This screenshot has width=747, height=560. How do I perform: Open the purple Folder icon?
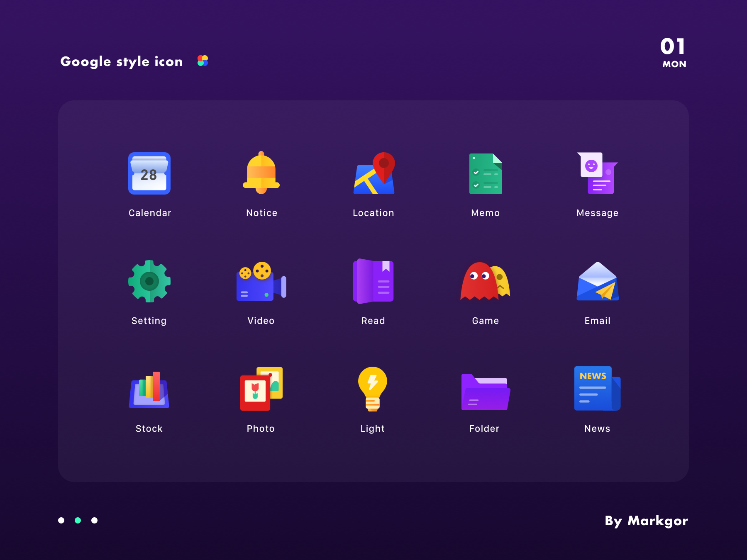click(x=486, y=392)
